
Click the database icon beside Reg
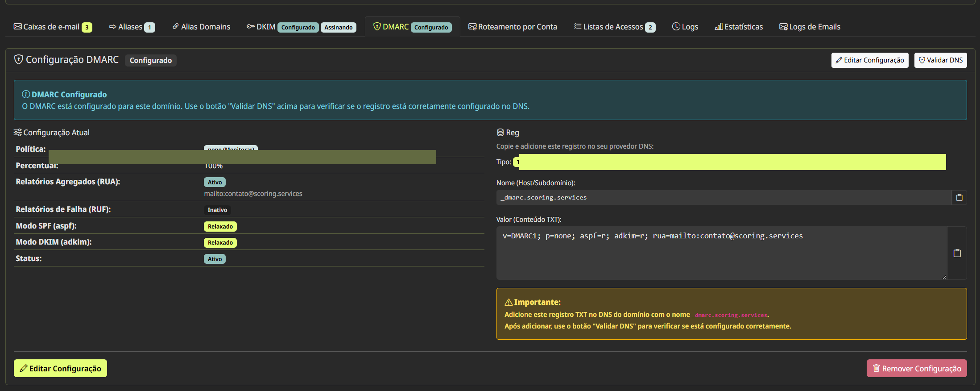(x=500, y=133)
